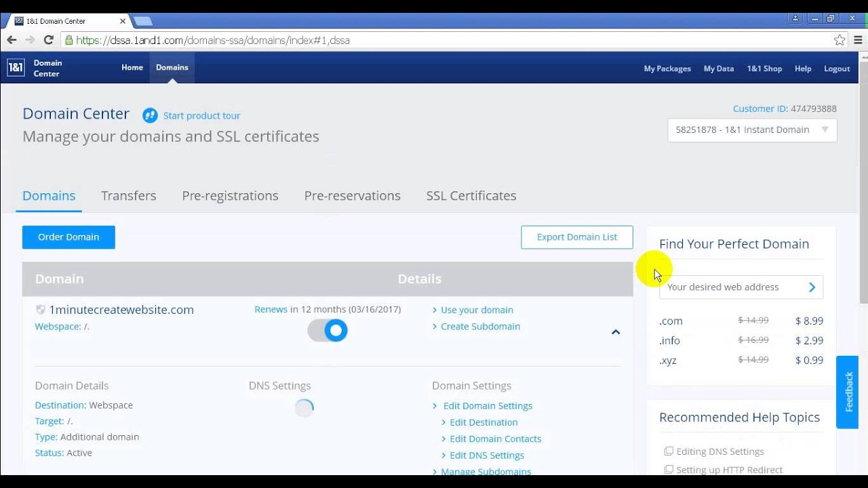
Task: Click the Renews link
Action: [271, 309]
